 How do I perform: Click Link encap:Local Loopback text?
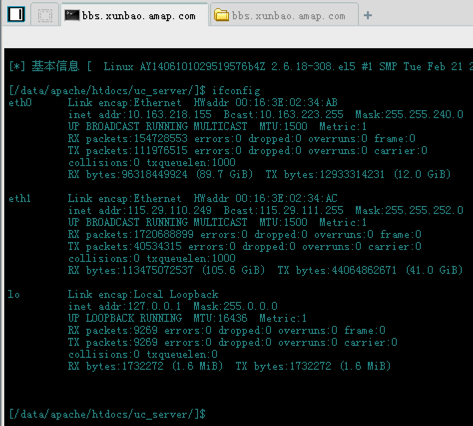(x=143, y=294)
